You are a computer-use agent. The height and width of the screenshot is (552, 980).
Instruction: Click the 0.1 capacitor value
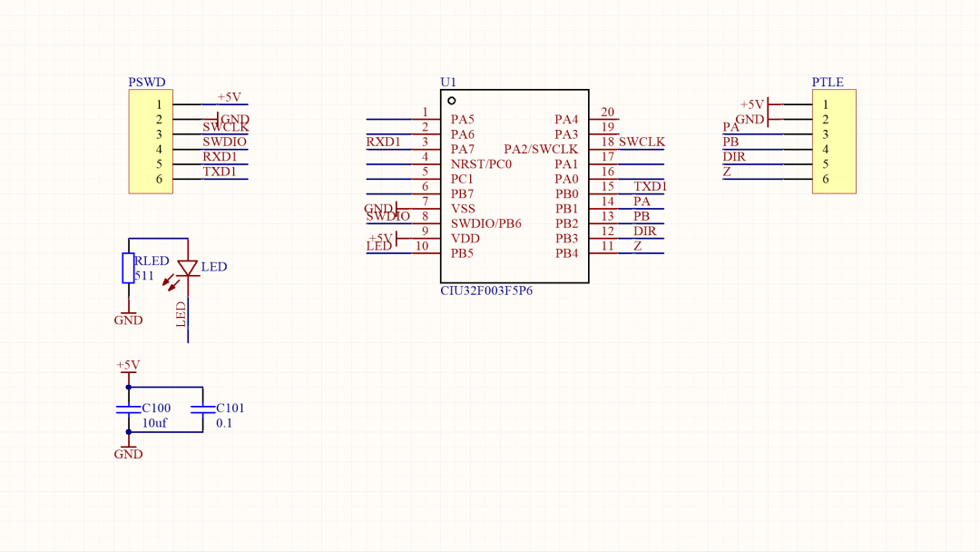pos(224,423)
